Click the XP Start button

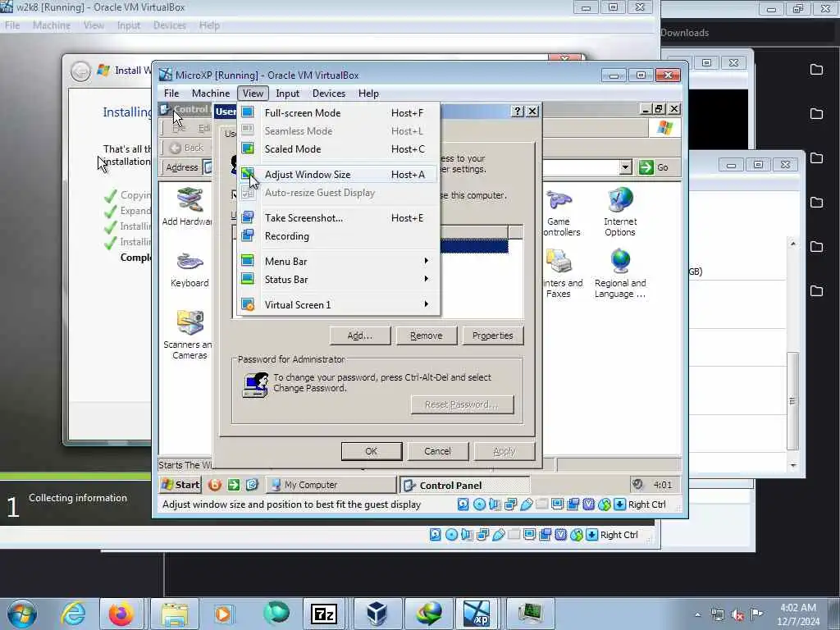pos(180,485)
